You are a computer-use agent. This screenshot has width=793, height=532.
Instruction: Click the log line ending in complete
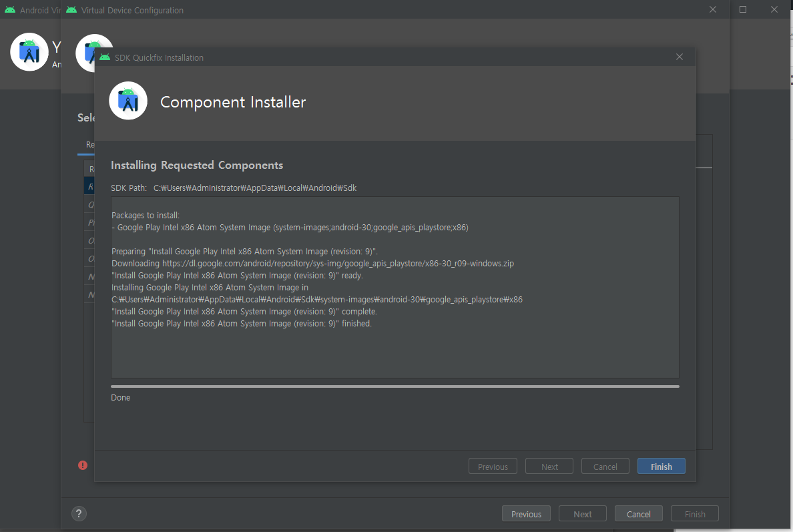click(x=244, y=312)
